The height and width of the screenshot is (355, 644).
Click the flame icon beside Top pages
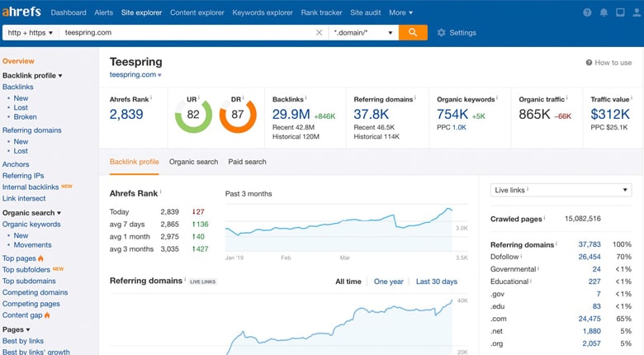(x=40, y=258)
